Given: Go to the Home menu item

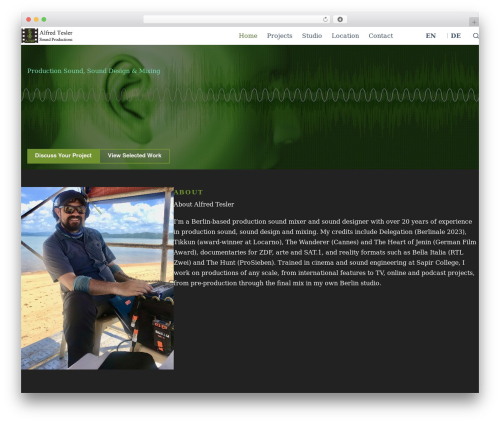Looking at the screenshot, I should tap(248, 36).
